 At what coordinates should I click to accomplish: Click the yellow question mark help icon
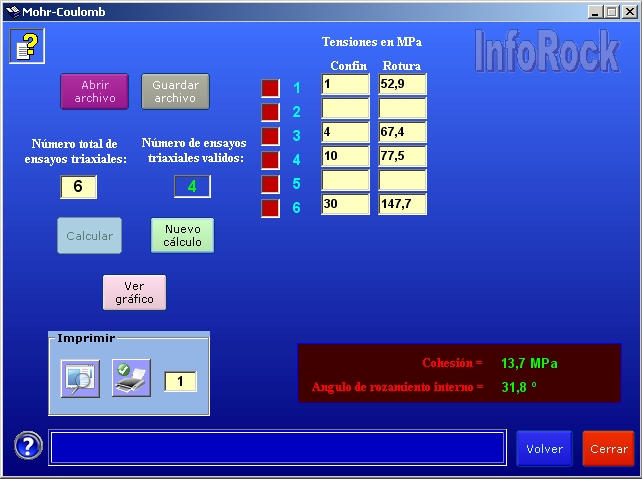[x=27, y=46]
